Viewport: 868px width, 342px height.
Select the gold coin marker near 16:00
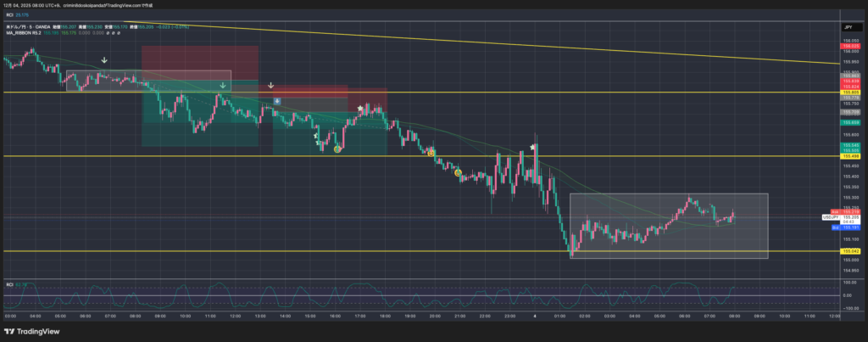point(337,149)
